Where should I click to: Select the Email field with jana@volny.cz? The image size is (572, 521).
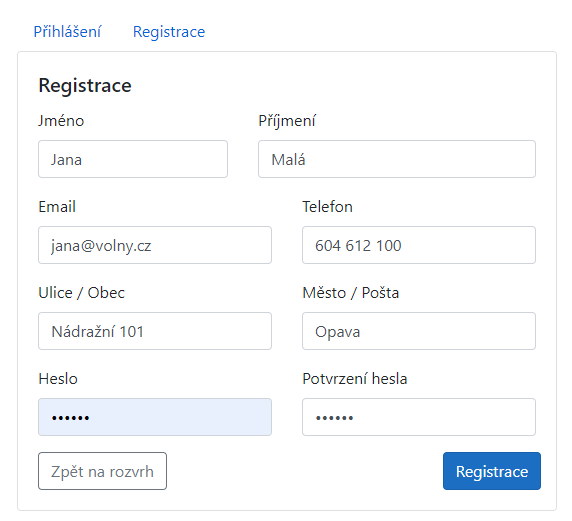[155, 245]
